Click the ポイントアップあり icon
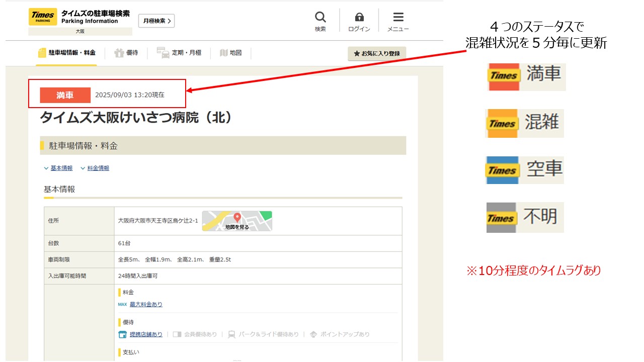Screen dimensions: 644x362 [313, 334]
